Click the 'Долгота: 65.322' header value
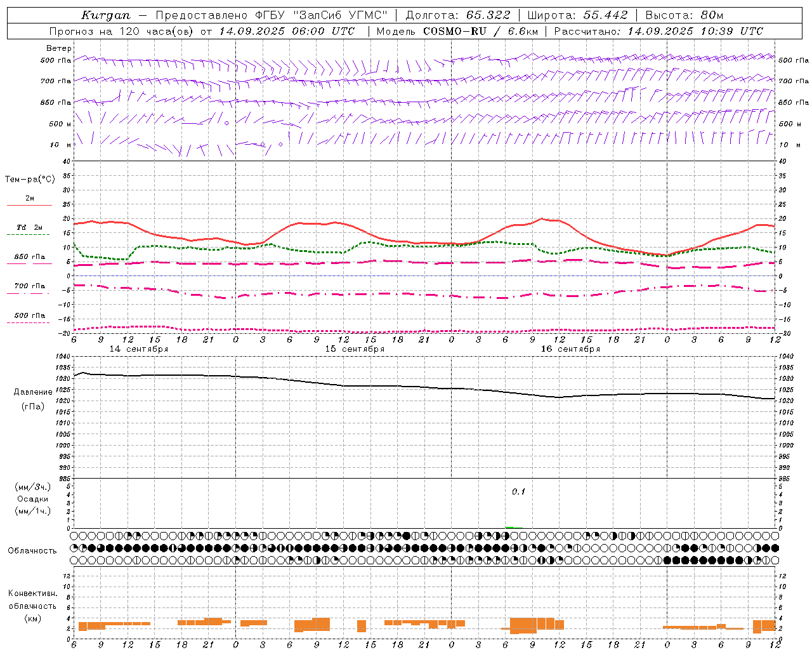This screenshot has height=650, width=812. point(457,15)
